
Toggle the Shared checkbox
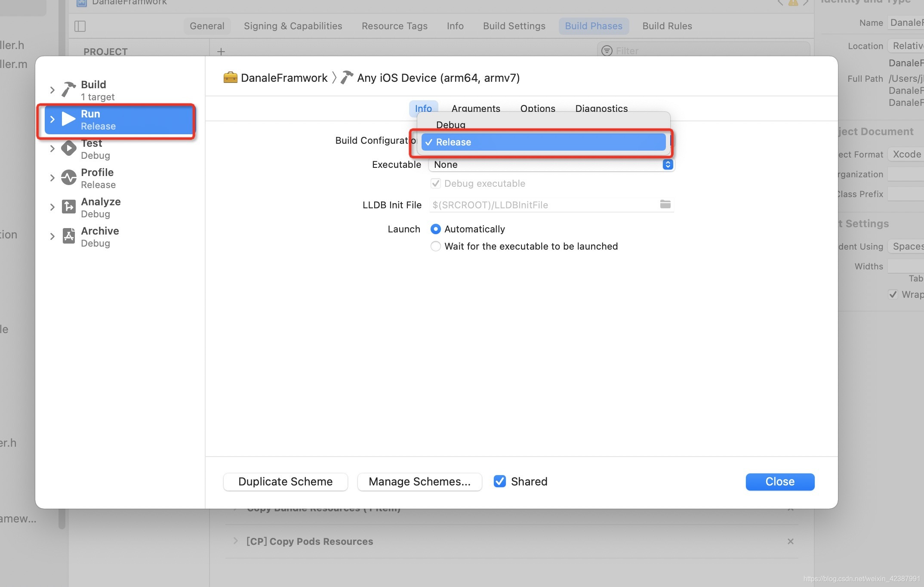coord(500,481)
